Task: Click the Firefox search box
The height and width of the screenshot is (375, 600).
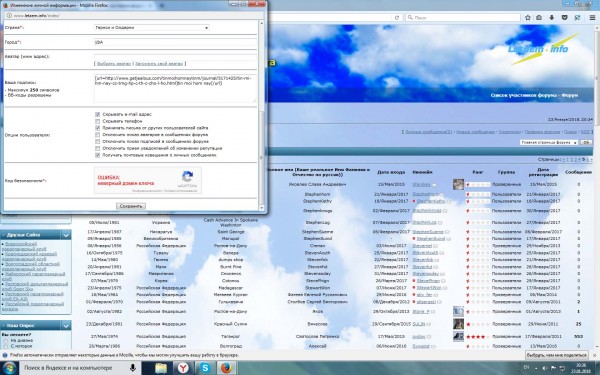Action: [462, 18]
